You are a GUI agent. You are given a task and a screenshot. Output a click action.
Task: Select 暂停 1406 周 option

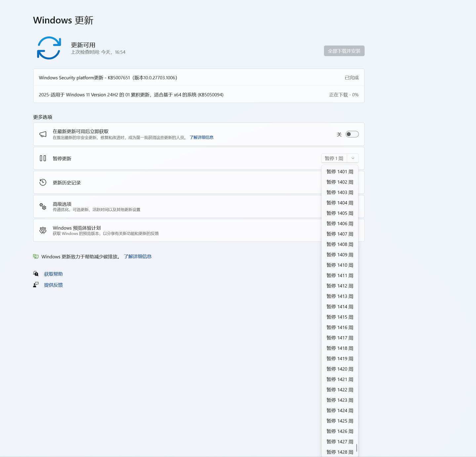(340, 224)
